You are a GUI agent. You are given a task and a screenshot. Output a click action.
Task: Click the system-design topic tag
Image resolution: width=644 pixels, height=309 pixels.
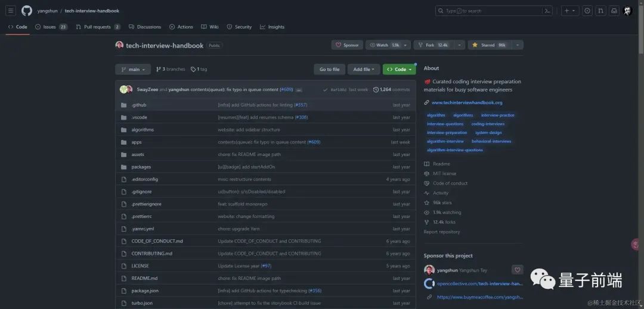coord(488,132)
